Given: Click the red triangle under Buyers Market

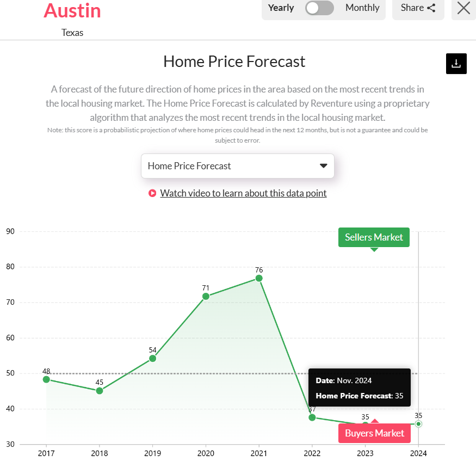Looking at the screenshot, I should click(375, 420).
